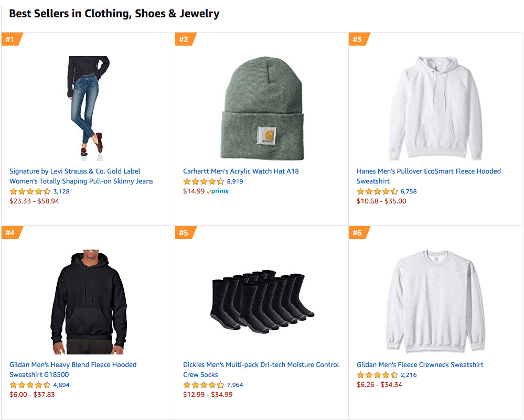Click the #3 rank badge on the Hanes hoodie
This screenshot has height=420, width=524.
click(x=359, y=39)
